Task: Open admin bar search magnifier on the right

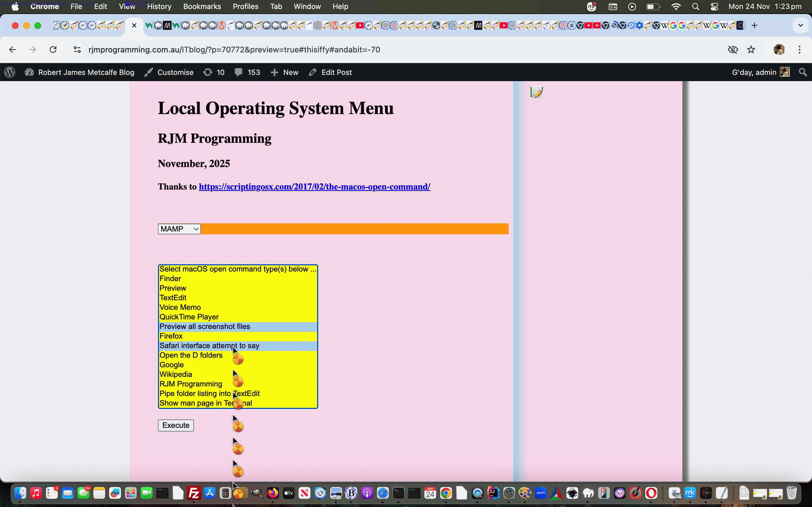Action: tap(803, 72)
